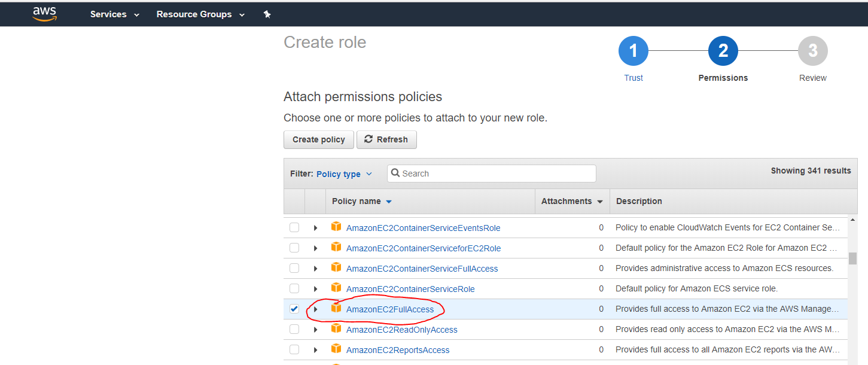Expand AmazonEC2FullAccess policy details
The height and width of the screenshot is (365, 868).
point(315,309)
